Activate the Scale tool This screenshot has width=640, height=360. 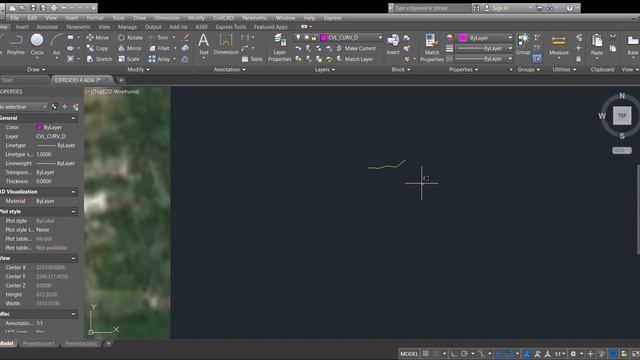(x=129, y=59)
